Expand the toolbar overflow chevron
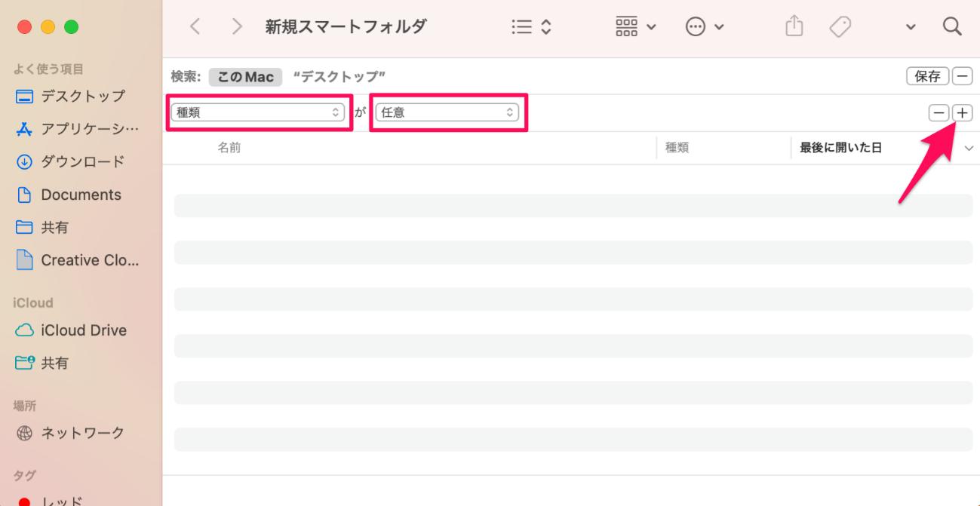980x506 pixels. tap(911, 28)
